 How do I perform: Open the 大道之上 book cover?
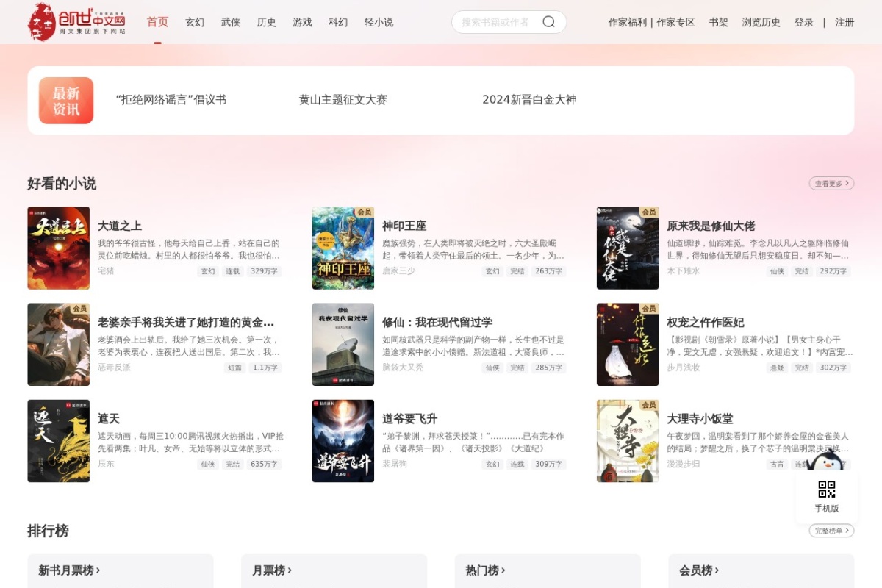[59, 248]
